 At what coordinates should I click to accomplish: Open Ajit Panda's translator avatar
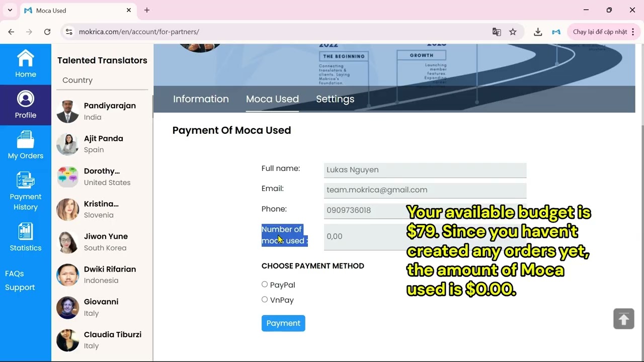click(67, 144)
